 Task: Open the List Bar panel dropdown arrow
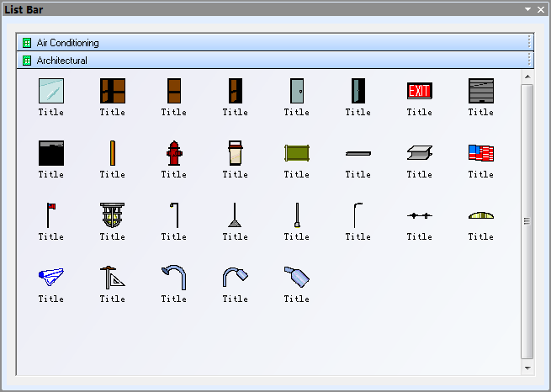click(527, 9)
